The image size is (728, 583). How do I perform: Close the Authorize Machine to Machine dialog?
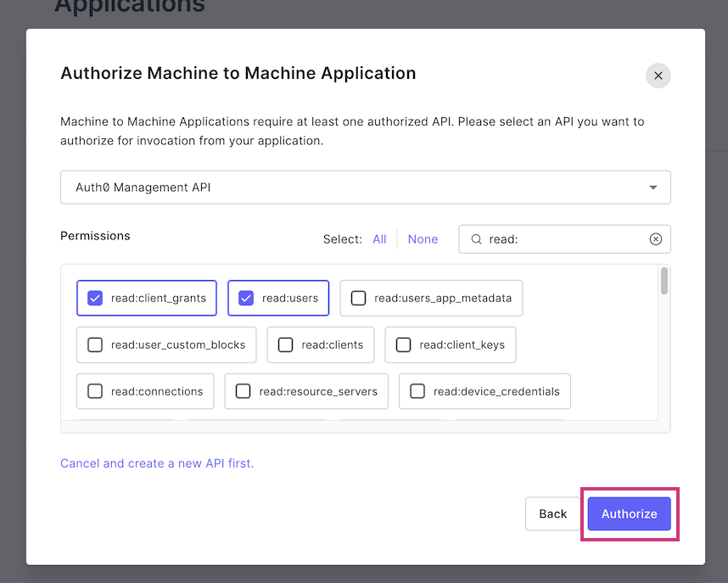(658, 76)
